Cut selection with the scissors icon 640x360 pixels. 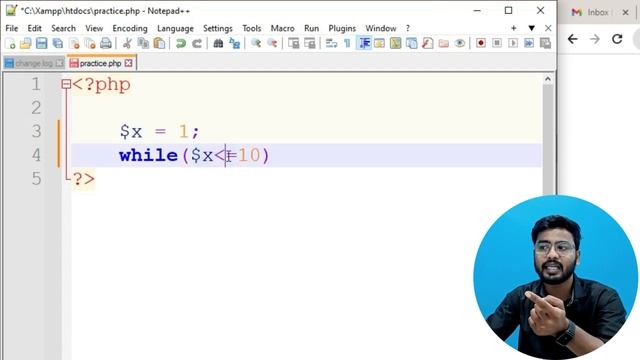pyautogui.click(x=127, y=43)
